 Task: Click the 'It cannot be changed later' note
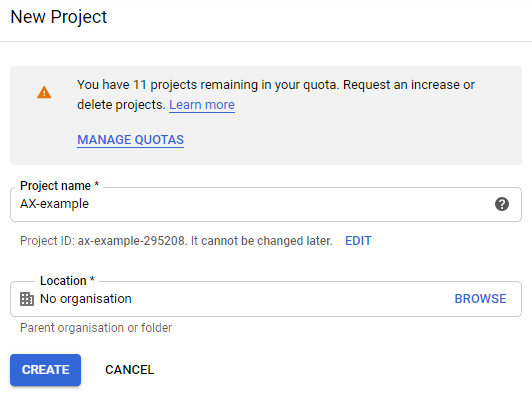coord(262,241)
